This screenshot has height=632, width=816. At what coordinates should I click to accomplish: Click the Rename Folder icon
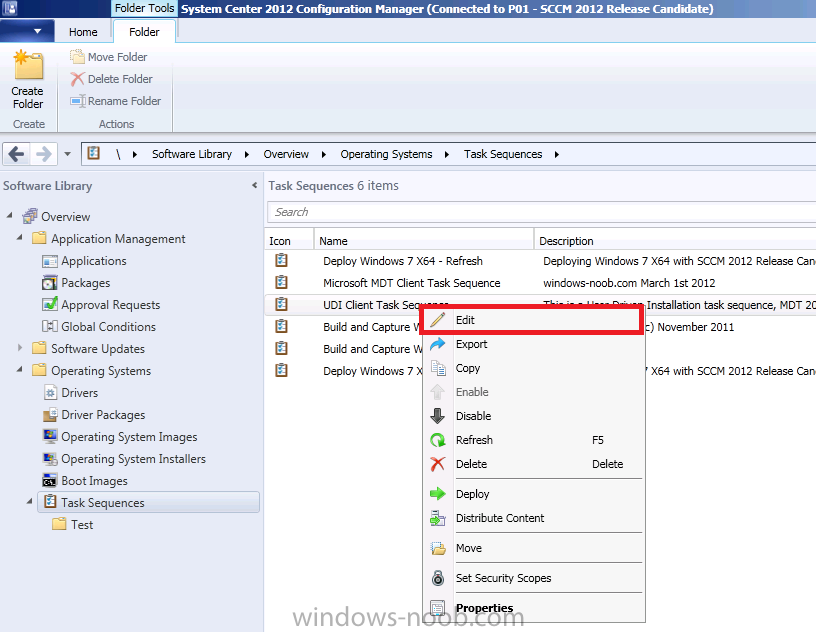point(78,100)
